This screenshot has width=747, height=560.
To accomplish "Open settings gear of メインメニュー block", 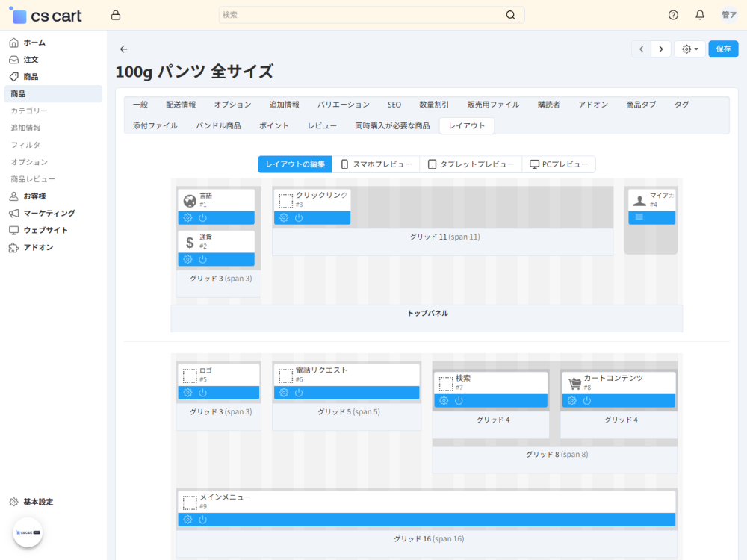I will [x=188, y=520].
